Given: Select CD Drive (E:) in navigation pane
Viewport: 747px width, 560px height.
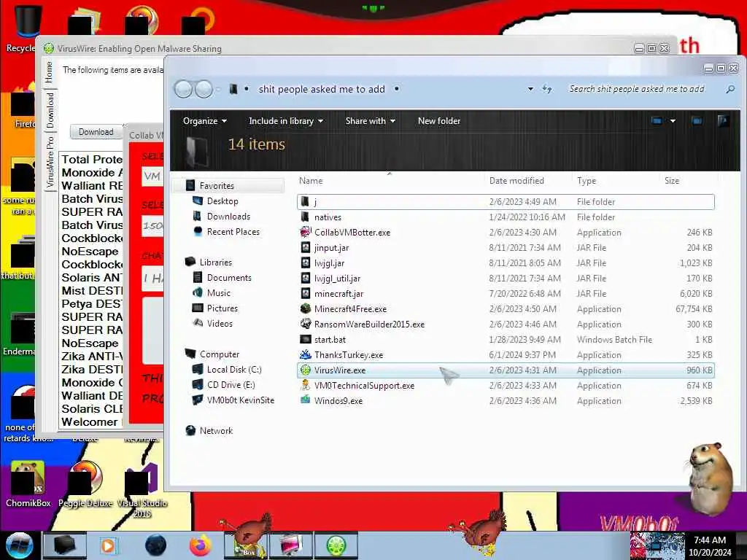Looking at the screenshot, I should pos(231,385).
